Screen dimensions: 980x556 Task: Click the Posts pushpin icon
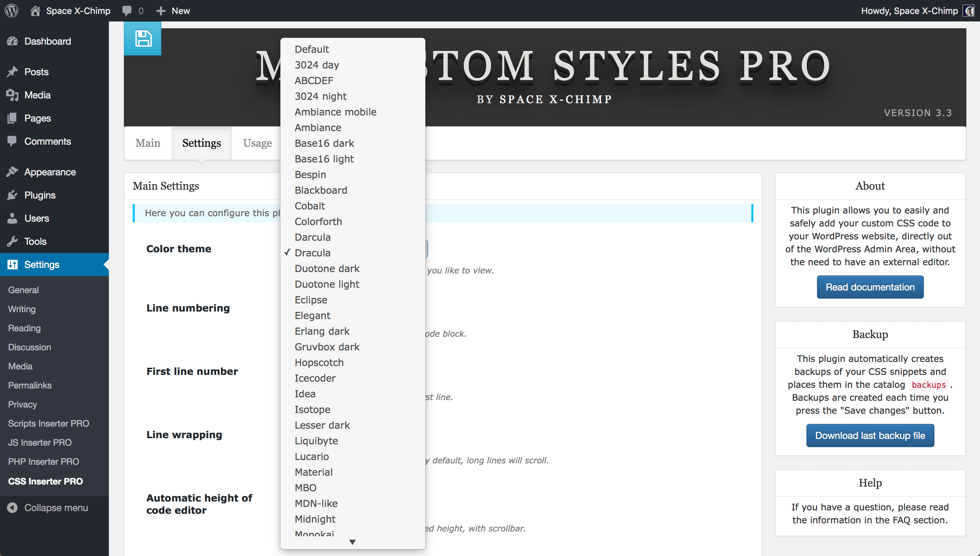pyautogui.click(x=12, y=72)
